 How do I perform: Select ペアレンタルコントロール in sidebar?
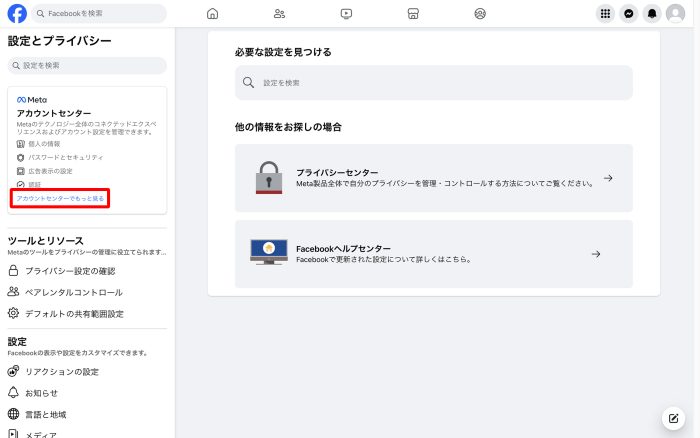point(73,292)
